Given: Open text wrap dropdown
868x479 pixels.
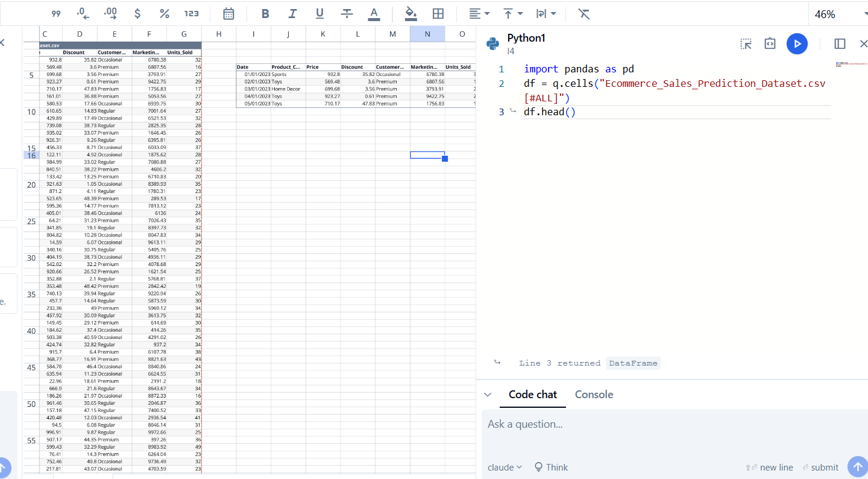Looking at the screenshot, I should click(546, 13).
